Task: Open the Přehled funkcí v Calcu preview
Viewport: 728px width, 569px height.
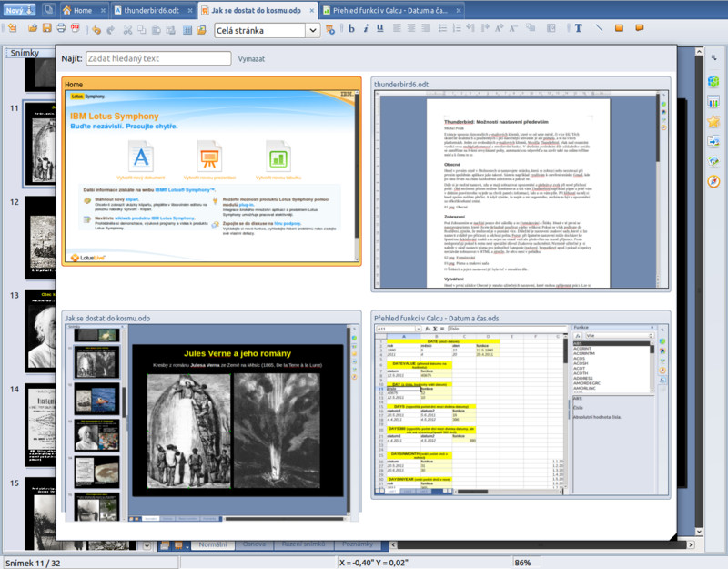Action: click(x=521, y=405)
